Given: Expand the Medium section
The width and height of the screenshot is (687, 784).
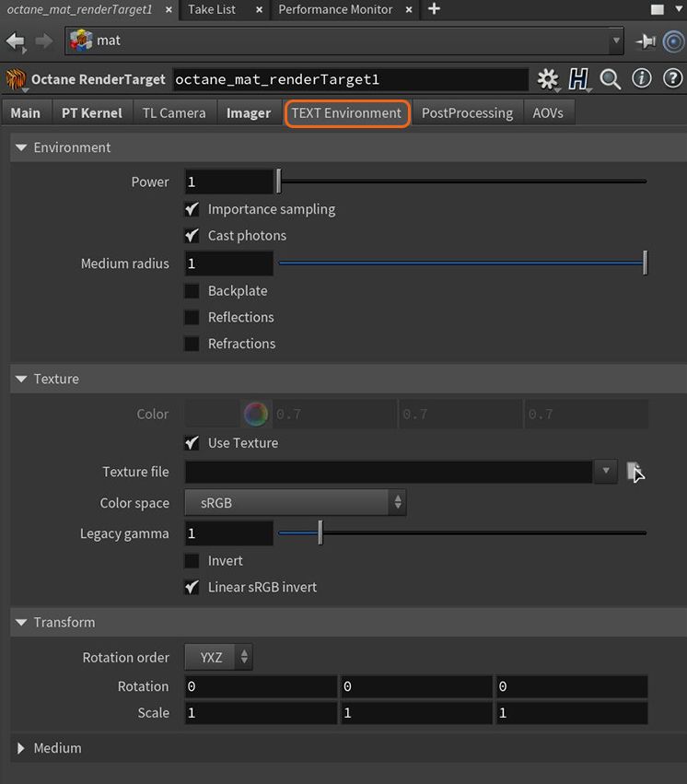Looking at the screenshot, I should tap(20, 748).
